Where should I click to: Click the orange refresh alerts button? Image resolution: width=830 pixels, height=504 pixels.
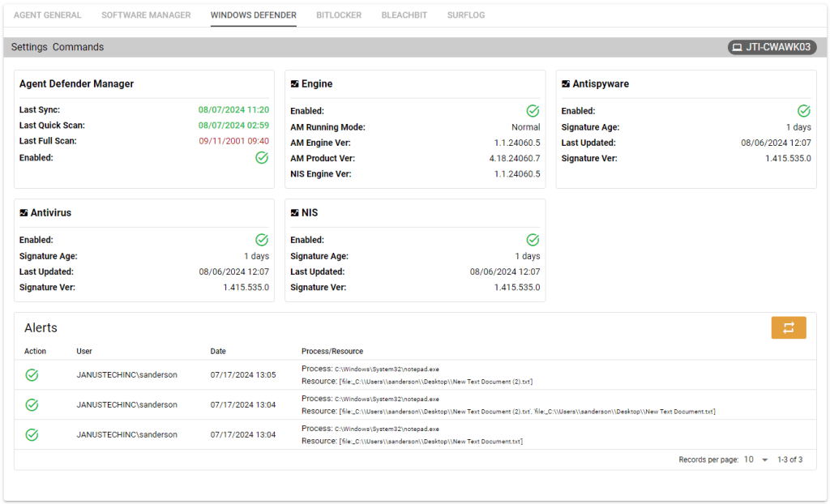[x=788, y=327]
